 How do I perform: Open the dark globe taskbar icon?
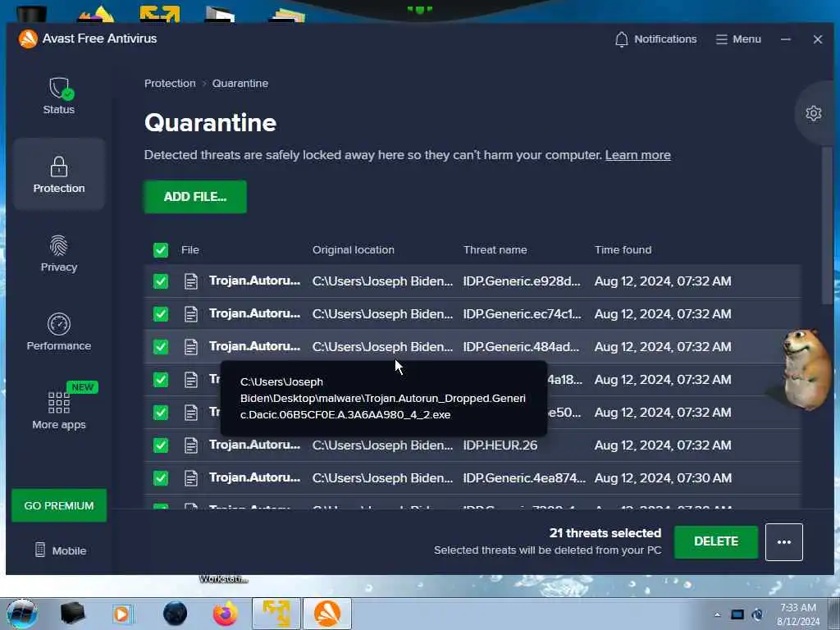(175, 614)
